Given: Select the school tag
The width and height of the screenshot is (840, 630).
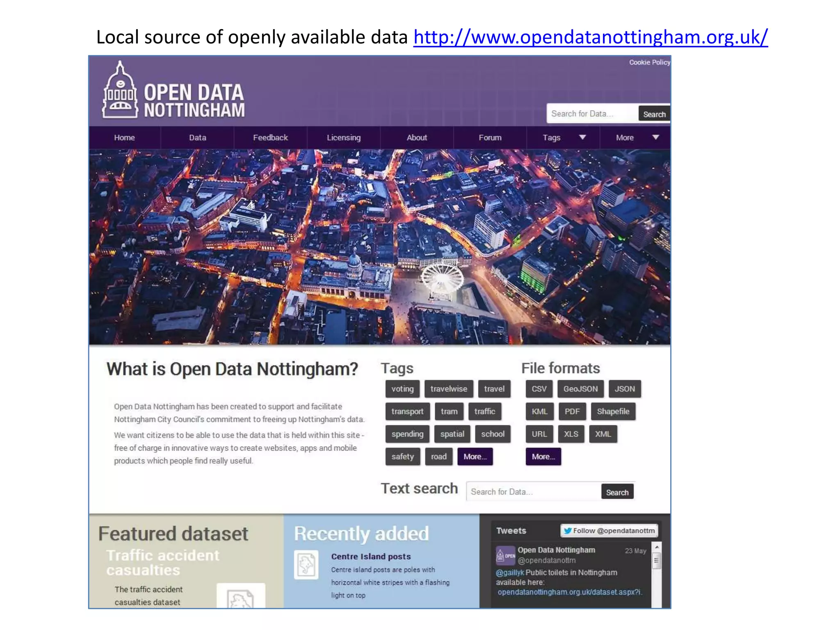Looking at the screenshot, I should (x=493, y=434).
